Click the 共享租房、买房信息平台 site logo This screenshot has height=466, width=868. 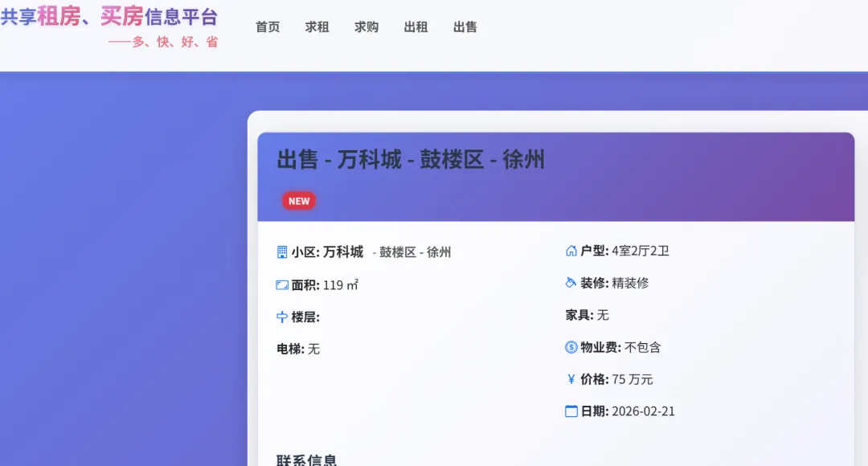(x=109, y=16)
